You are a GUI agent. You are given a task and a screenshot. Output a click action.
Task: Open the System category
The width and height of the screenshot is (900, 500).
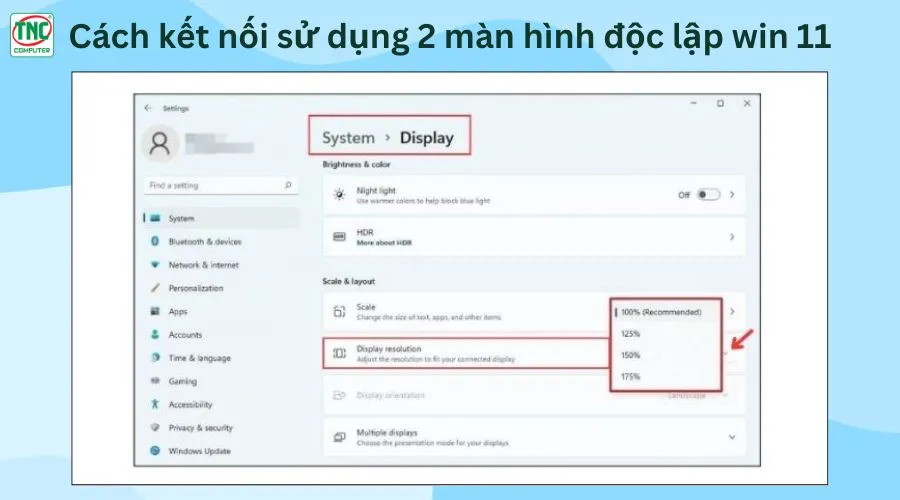pos(221,218)
